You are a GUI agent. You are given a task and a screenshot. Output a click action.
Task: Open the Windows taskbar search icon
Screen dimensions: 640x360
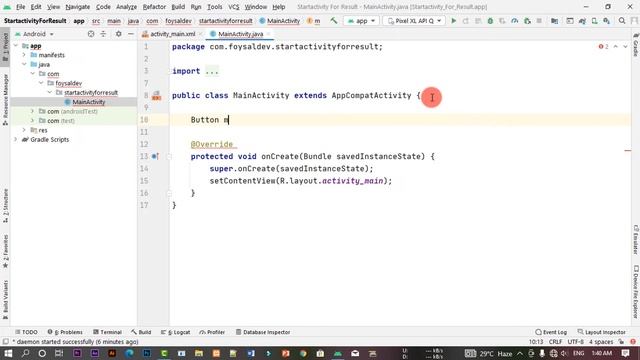point(25,353)
